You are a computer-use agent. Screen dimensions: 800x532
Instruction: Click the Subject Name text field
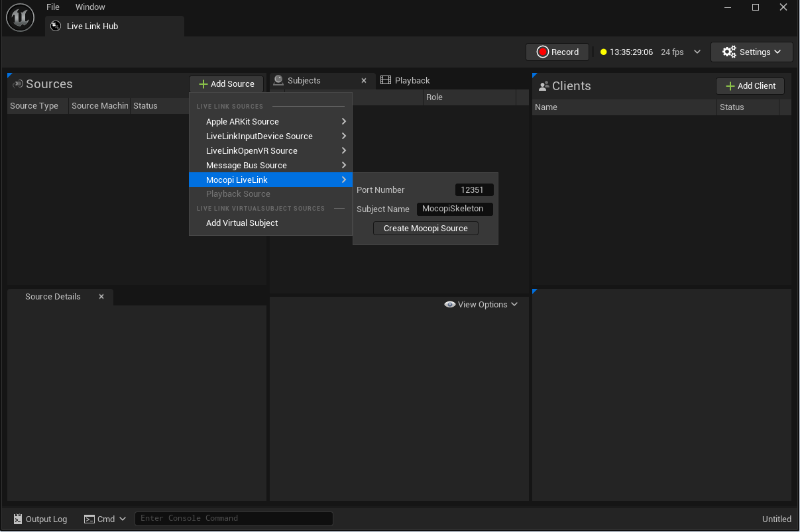click(454, 209)
